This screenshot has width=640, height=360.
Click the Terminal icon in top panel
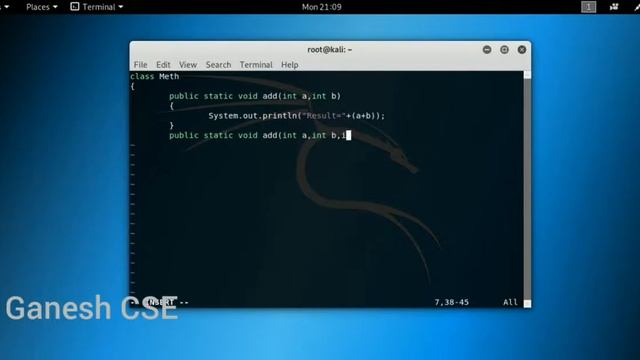[74, 7]
